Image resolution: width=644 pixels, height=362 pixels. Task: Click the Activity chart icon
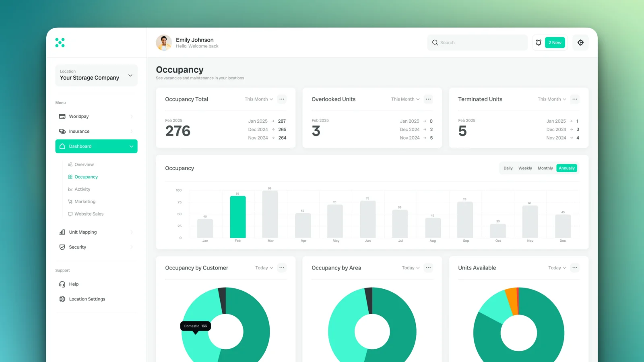[70, 189]
